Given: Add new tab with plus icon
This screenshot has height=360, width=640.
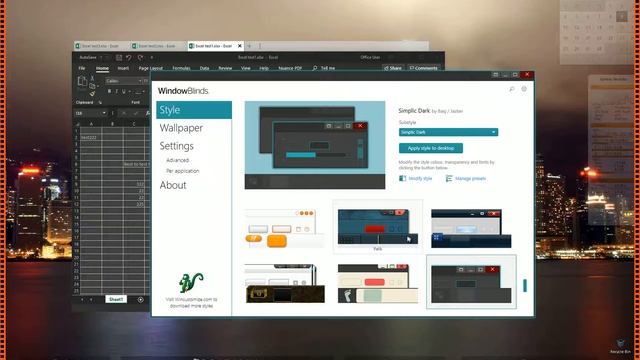Looking at the screenshot, I should (x=249, y=46).
